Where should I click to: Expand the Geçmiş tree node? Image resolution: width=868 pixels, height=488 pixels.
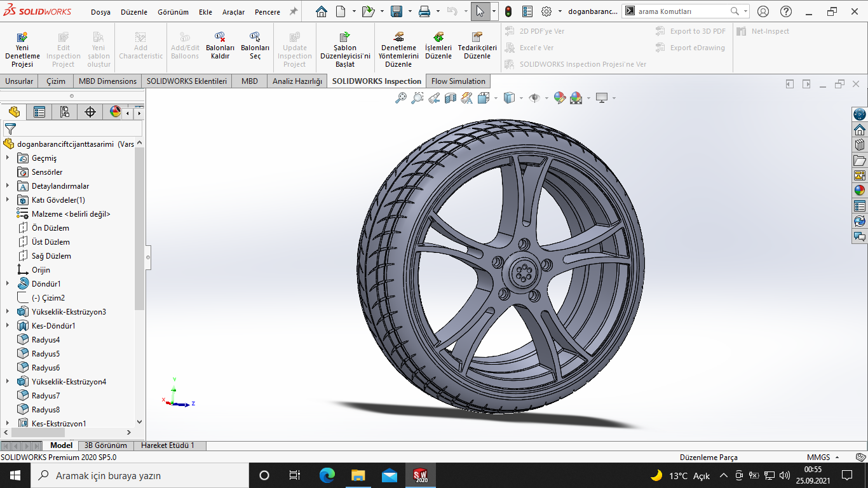tap(8, 158)
